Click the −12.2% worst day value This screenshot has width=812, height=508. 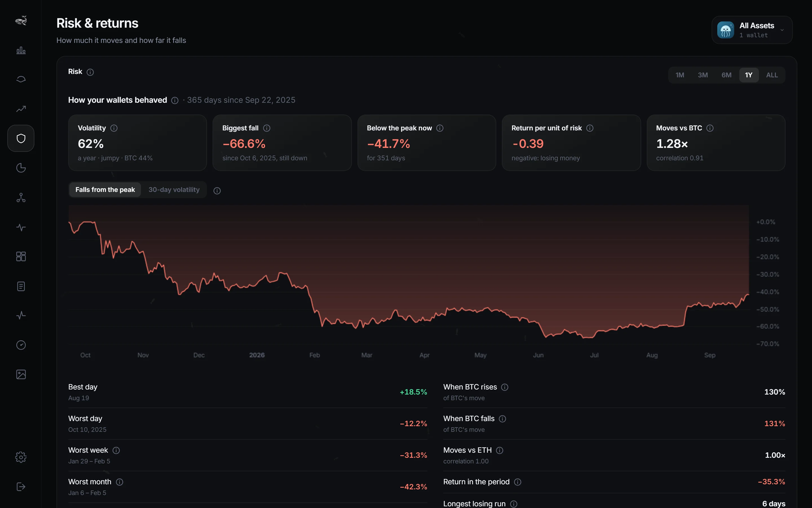click(413, 424)
